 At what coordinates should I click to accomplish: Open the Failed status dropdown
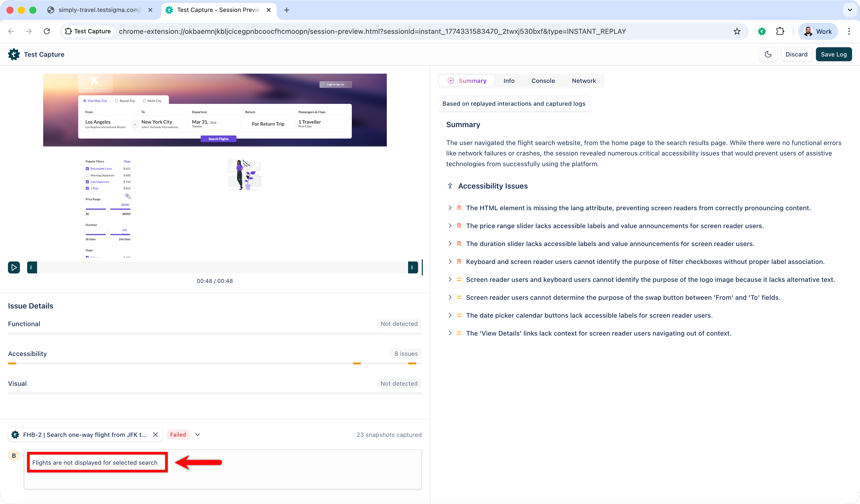(x=197, y=434)
